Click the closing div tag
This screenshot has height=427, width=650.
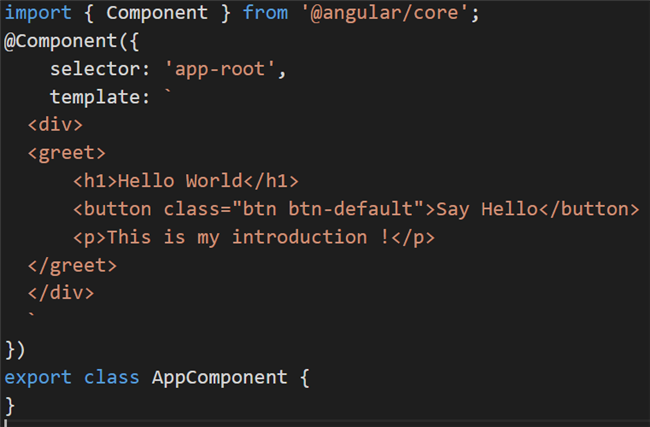61,293
